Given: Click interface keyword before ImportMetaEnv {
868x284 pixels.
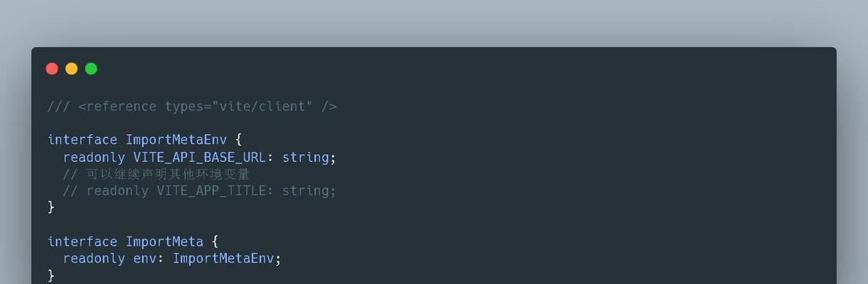Looking at the screenshot, I should tap(82, 140).
